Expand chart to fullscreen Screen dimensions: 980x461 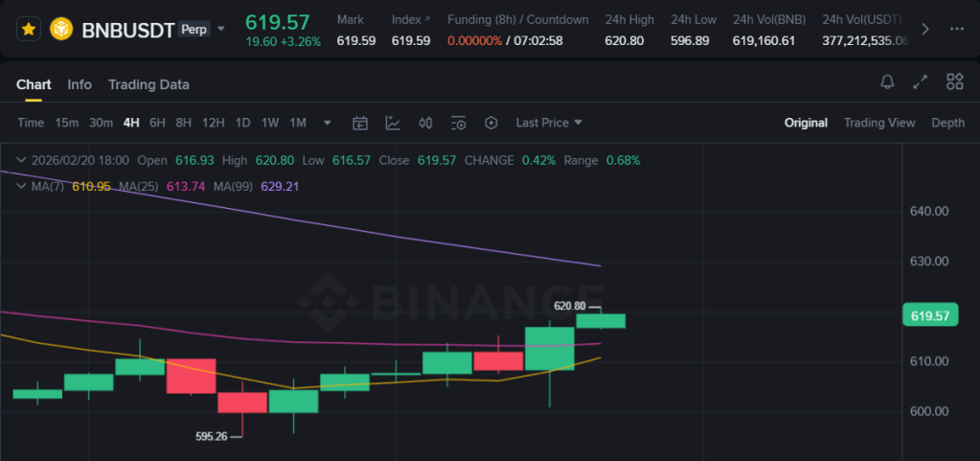coord(920,82)
